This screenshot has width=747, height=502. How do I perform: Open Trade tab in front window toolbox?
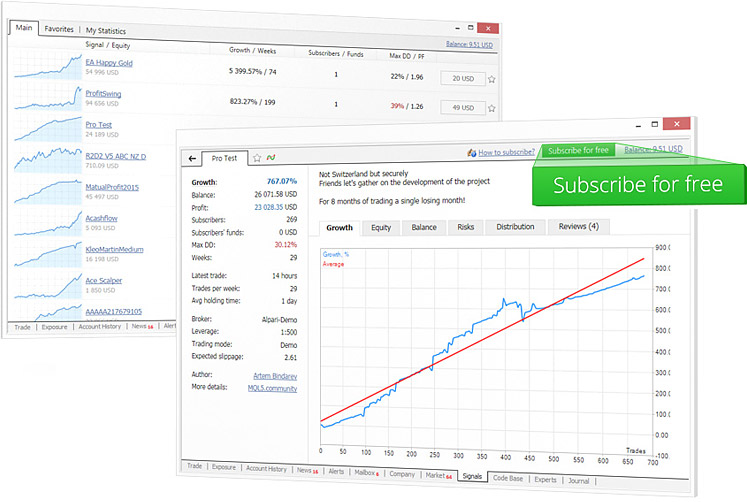point(194,466)
